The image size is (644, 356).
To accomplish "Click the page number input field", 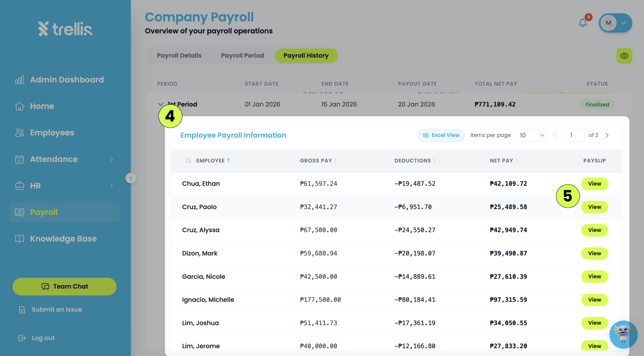I will (x=574, y=135).
